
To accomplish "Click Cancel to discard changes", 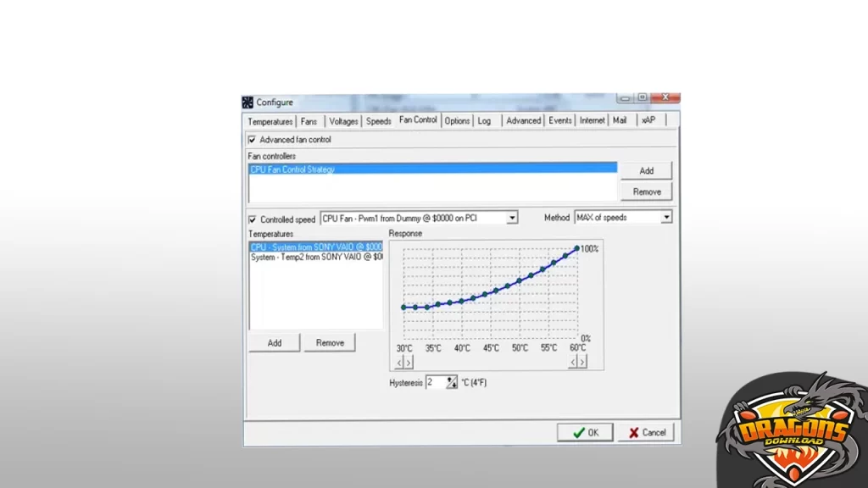I will tap(646, 432).
